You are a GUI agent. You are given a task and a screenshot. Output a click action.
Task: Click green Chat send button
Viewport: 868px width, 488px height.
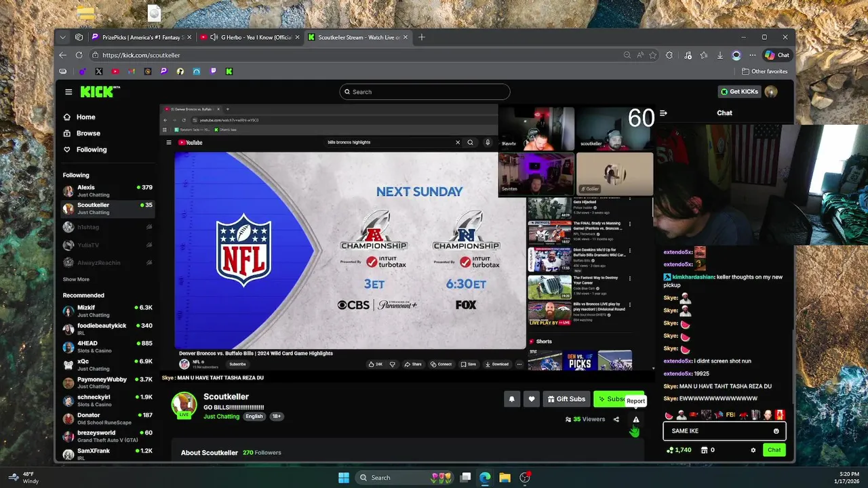coord(774,450)
